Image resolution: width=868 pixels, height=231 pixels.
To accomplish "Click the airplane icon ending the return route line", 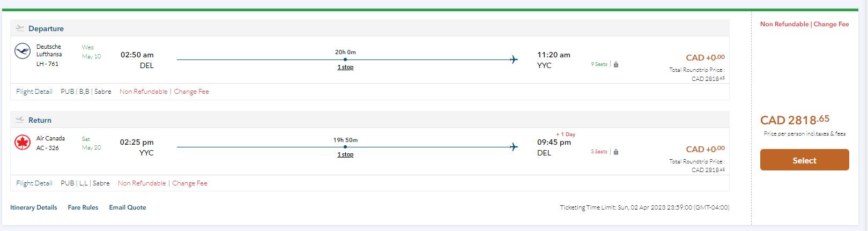I will (514, 147).
